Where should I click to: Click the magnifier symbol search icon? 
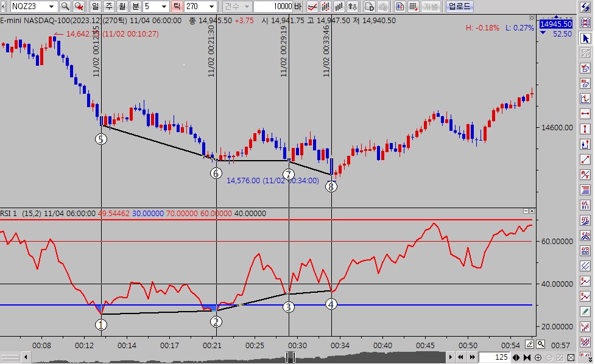pos(65,7)
